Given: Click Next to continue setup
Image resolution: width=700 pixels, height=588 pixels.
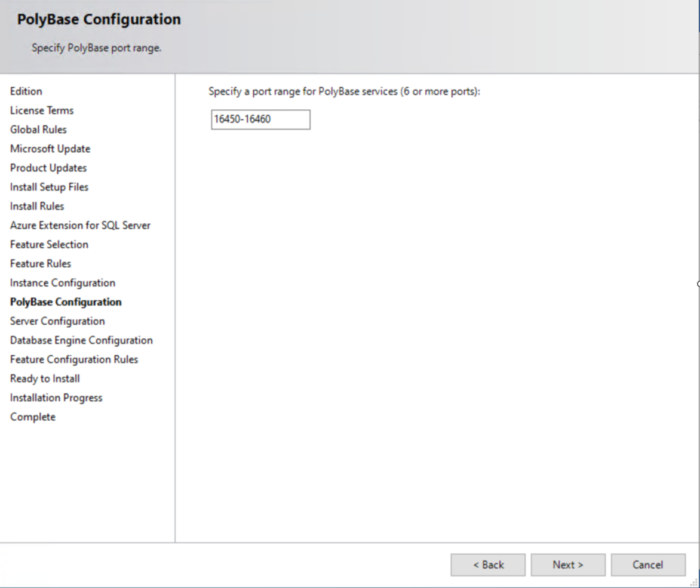Looking at the screenshot, I should 567,564.
